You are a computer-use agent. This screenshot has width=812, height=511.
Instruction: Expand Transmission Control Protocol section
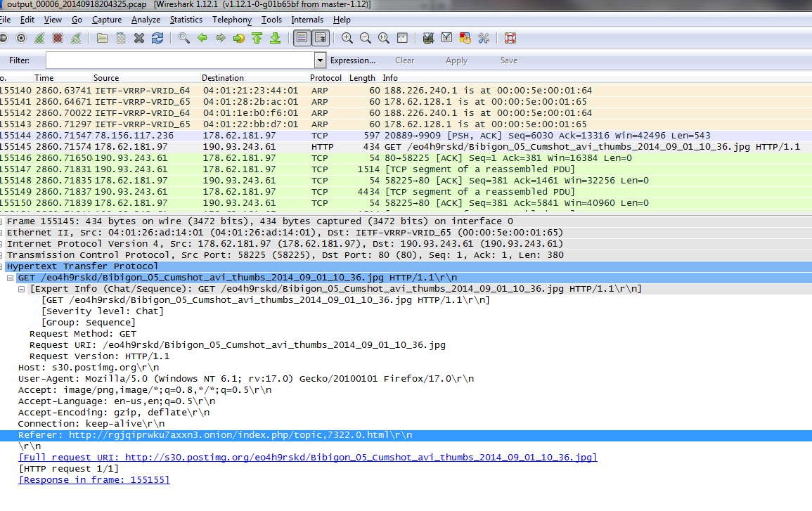click(1, 255)
